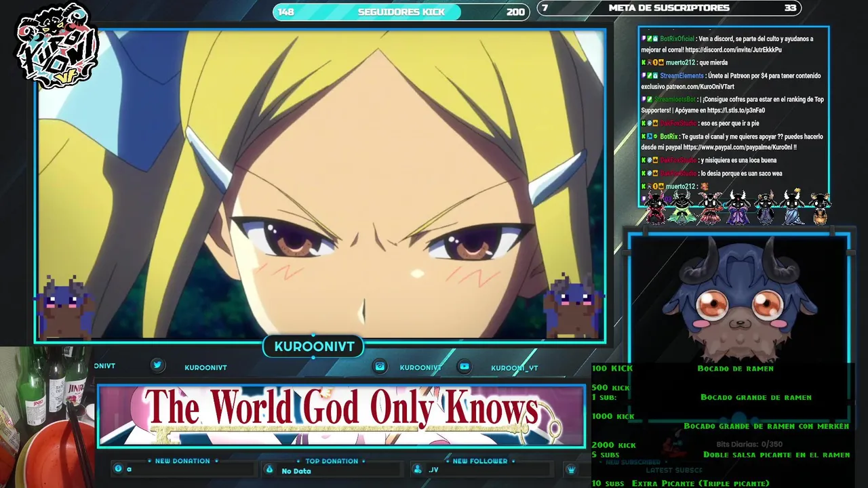Click the KUROONIVT handle beside the Twitter icon

[x=205, y=367]
